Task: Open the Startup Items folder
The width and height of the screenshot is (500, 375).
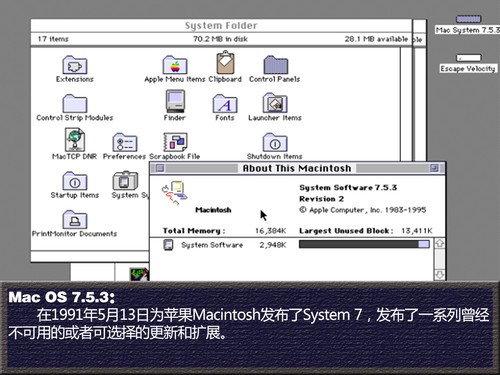Action: [75, 181]
